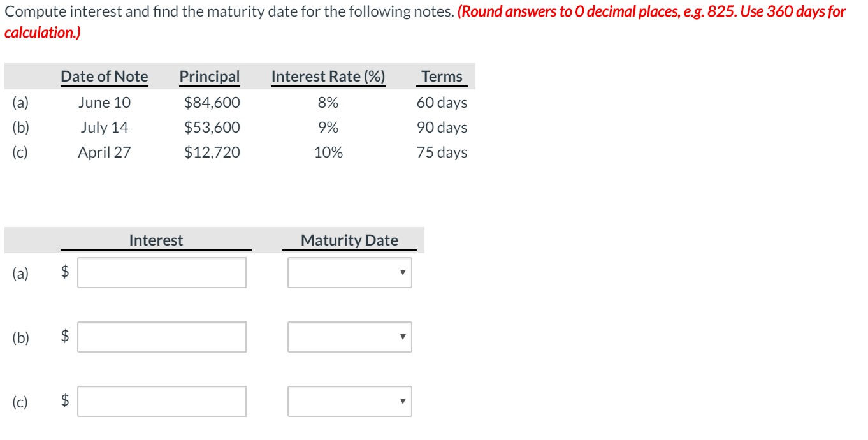Click the Interest input field for row (c)

[x=161, y=401]
